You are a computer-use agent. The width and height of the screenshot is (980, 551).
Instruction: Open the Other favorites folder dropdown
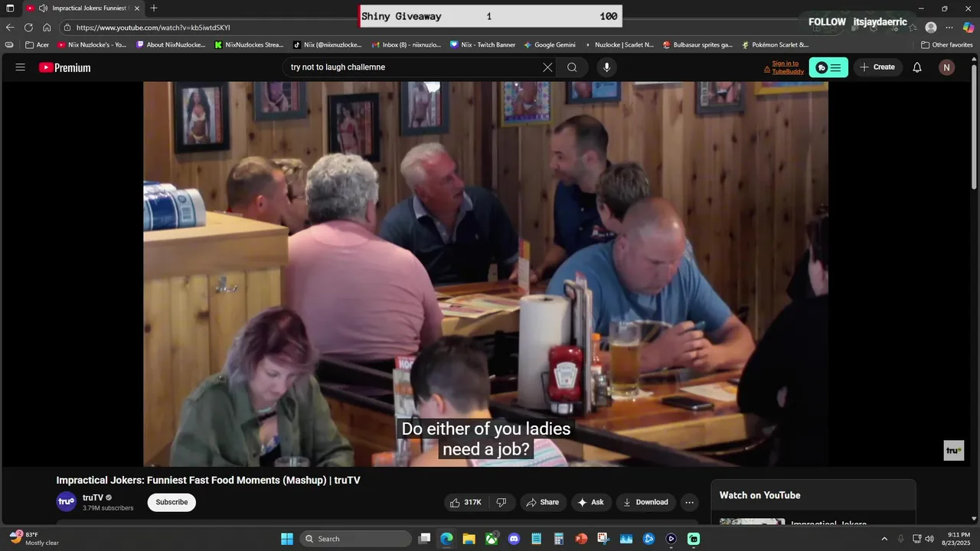[946, 45]
